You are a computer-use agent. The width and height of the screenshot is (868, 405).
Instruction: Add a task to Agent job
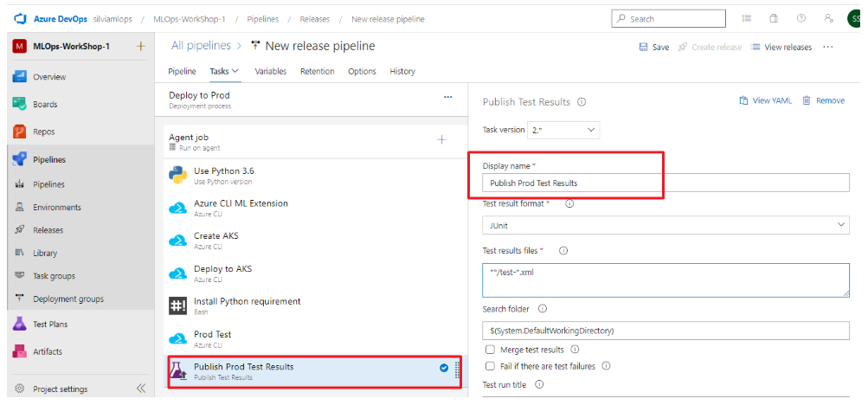[x=441, y=139]
